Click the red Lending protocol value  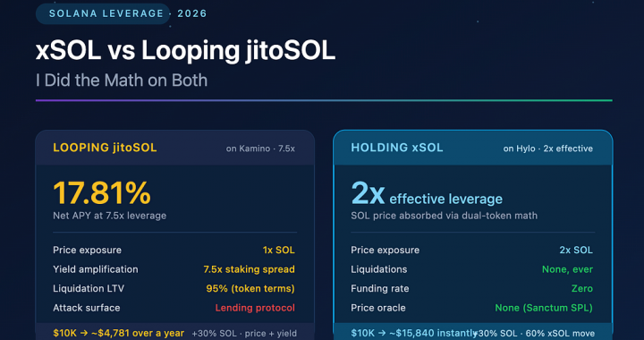coord(255,308)
